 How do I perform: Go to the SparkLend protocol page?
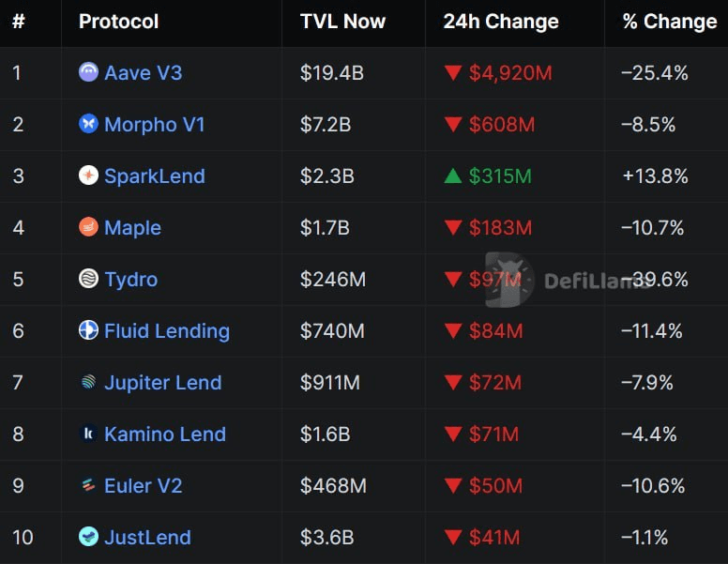click(x=154, y=175)
